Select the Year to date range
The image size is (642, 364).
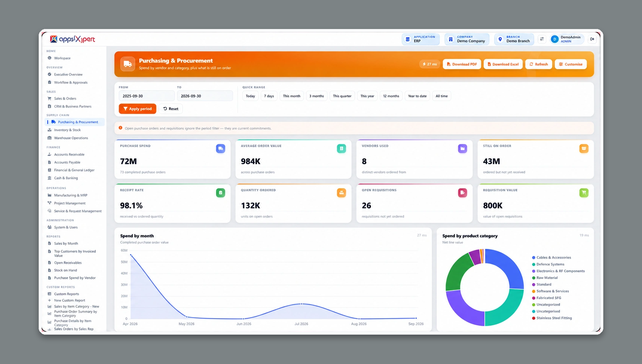coord(417,96)
